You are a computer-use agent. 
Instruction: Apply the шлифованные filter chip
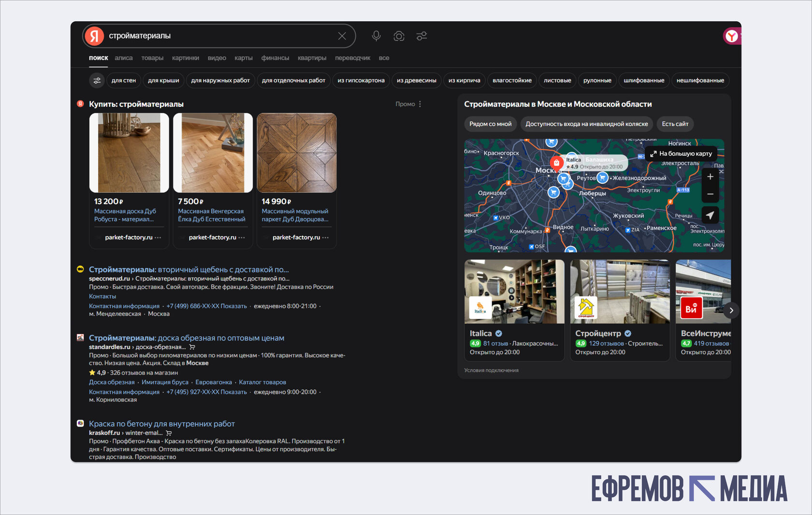644,80
